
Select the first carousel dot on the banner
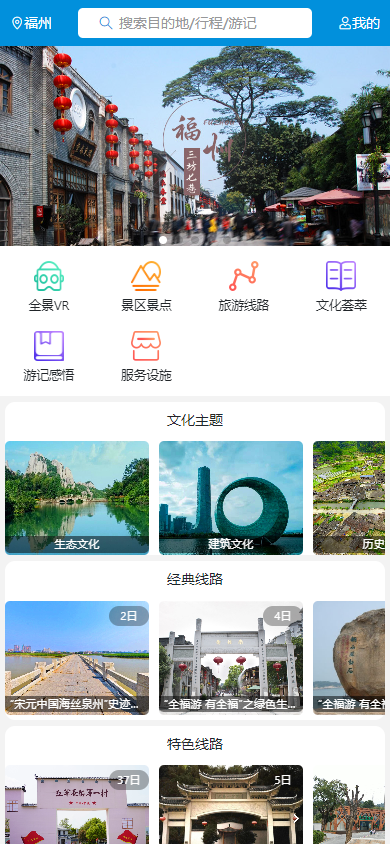pyautogui.click(x=163, y=240)
